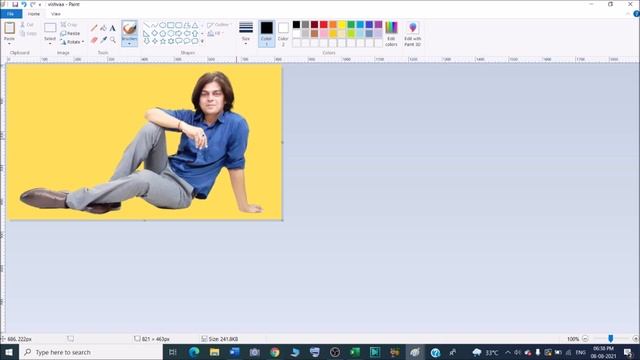Pick the green color swatch
This screenshot has height=360, width=640.
351,24
